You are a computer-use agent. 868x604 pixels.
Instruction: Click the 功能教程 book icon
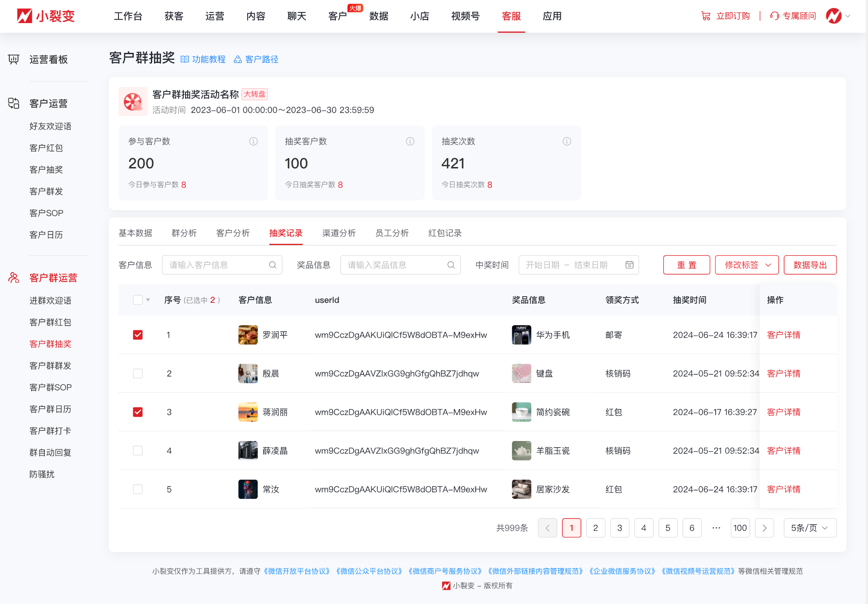(x=185, y=60)
